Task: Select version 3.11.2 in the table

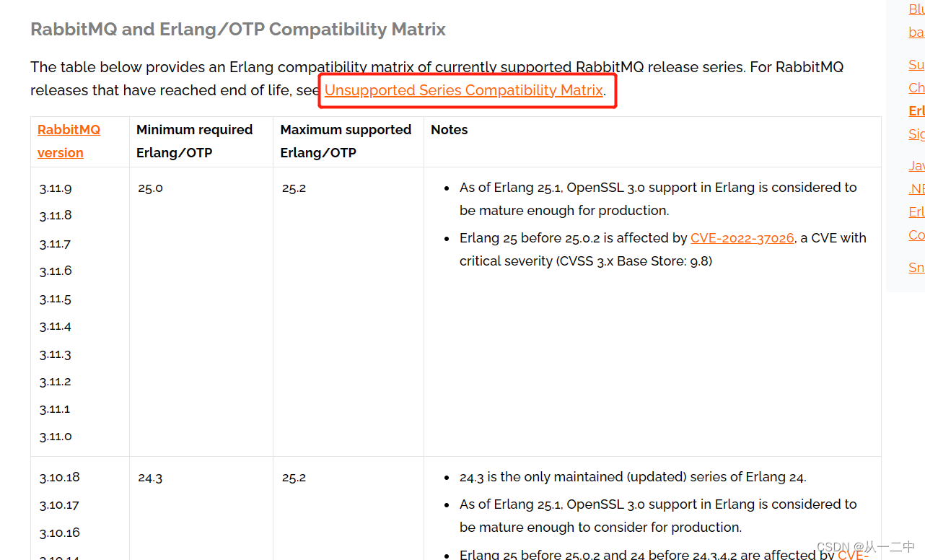Action: 56,381
